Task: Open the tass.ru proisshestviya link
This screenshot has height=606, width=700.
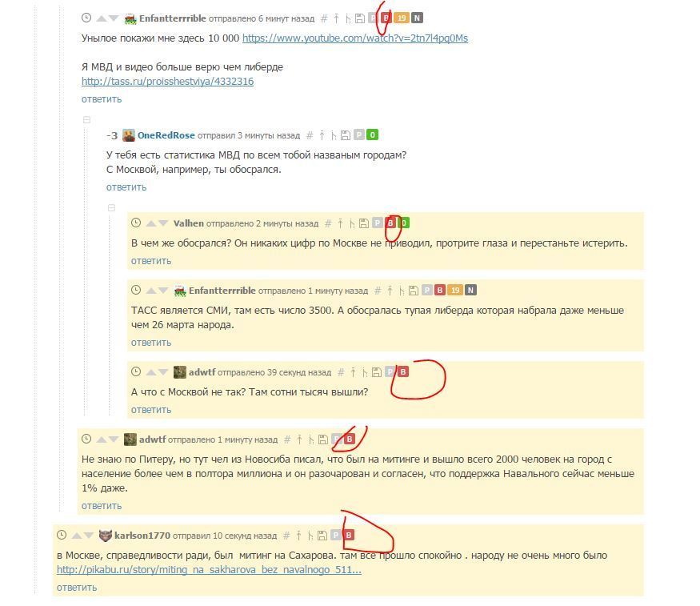Action: tap(167, 82)
